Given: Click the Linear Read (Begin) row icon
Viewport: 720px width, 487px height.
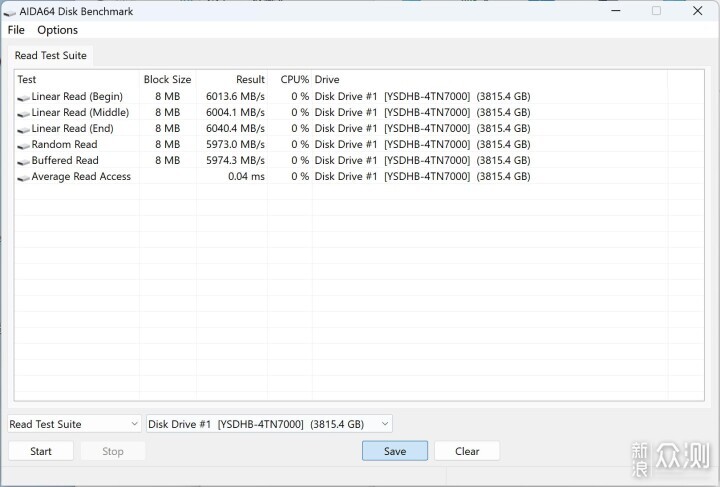Looking at the screenshot, I should pyautogui.click(x=23, y=98).
